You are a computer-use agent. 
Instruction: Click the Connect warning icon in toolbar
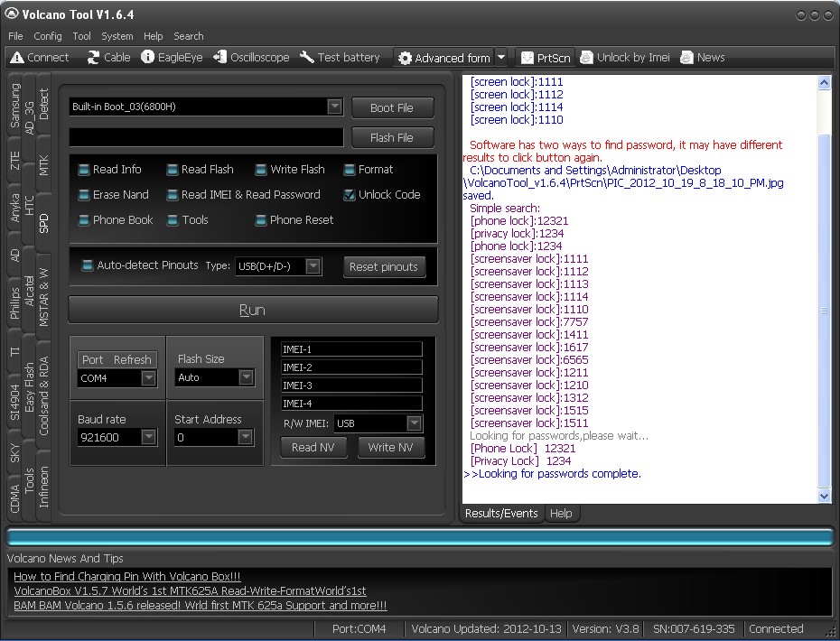17,57
